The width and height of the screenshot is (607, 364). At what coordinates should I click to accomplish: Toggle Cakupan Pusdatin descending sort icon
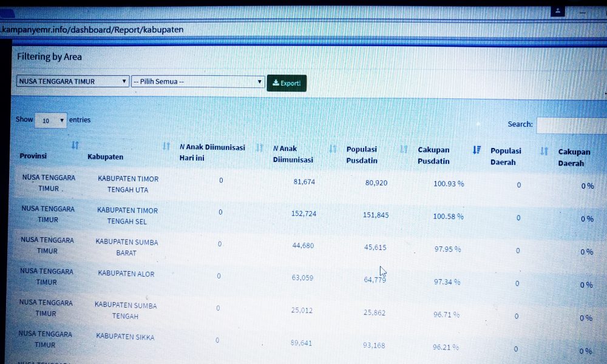pyautogui.click(x=477, y=150)
